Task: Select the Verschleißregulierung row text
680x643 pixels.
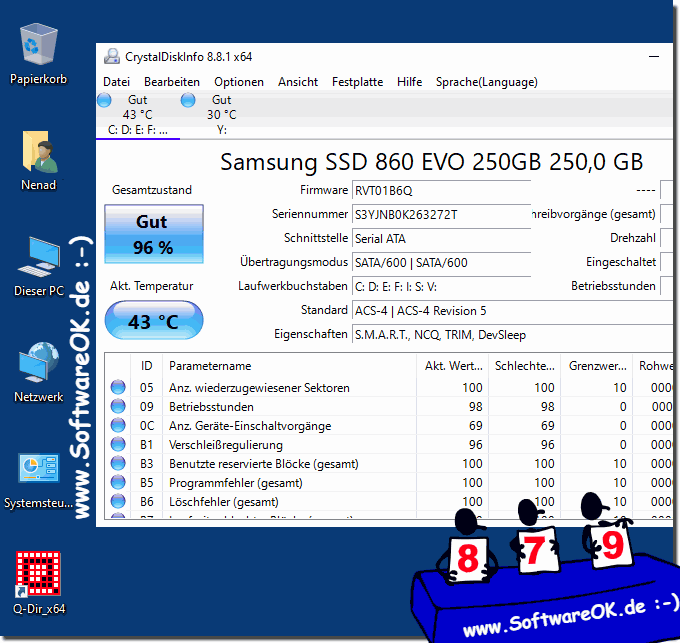Action: point(226,445)
